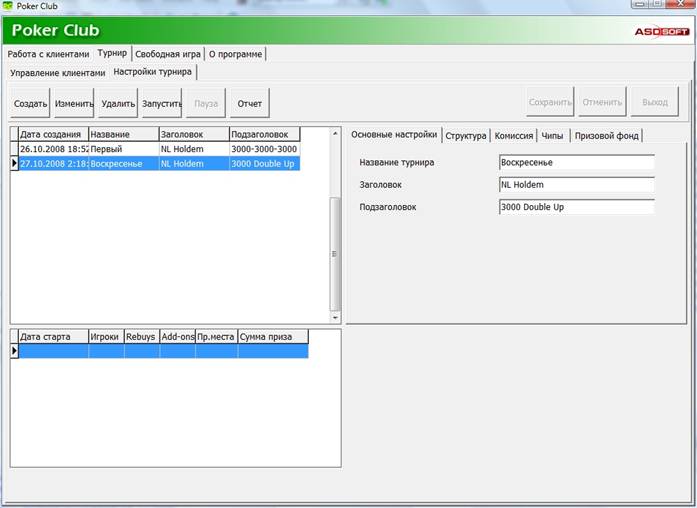
Task: Click the Подзаголовок field with 3000 Double Up
Action: tap(576, 207)
